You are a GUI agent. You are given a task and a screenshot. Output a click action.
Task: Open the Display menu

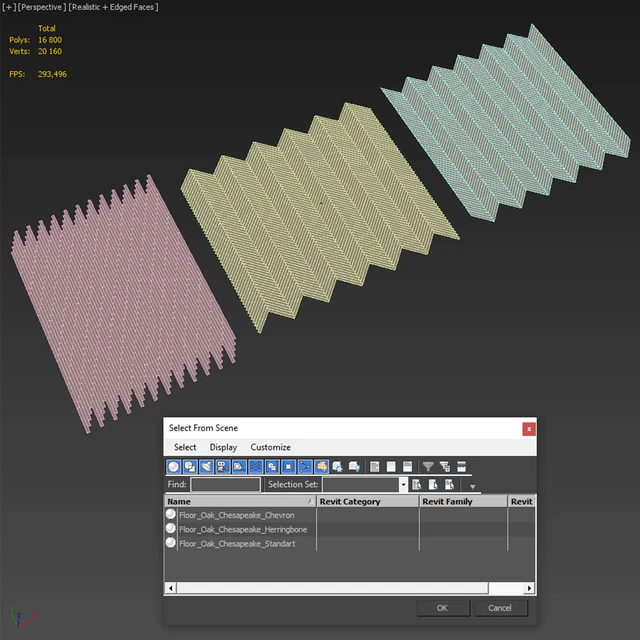click(223, 447)
